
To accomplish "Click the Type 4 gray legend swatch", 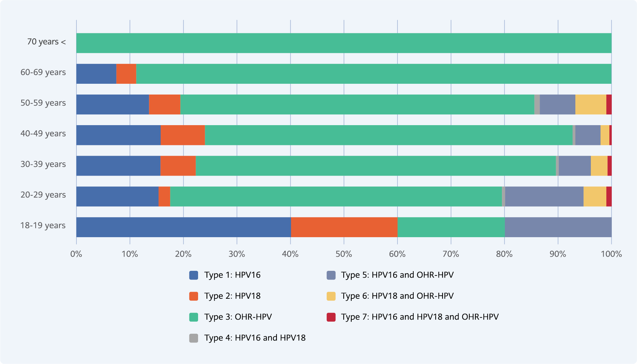I will (194, 338).
